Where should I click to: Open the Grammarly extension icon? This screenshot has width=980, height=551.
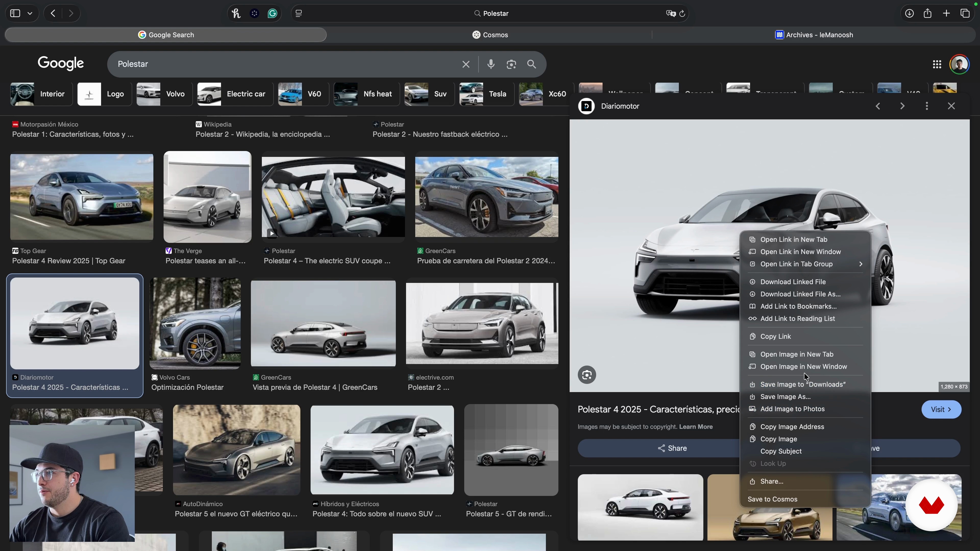(273, 14)
